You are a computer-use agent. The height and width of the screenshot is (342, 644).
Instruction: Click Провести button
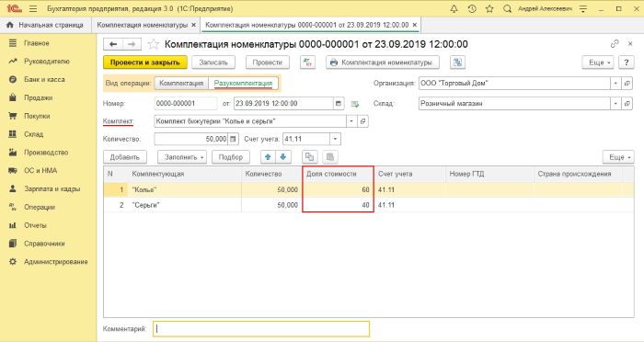point(268,63)
